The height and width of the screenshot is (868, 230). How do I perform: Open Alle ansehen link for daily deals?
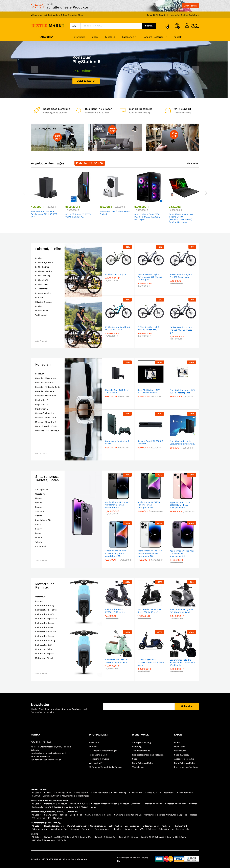[193, 163]
